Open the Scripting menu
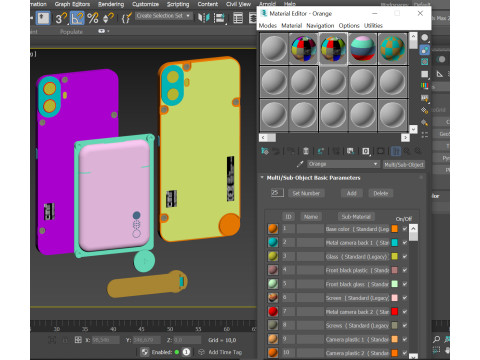This screenshot has height=360, width=480. (178, 4)
